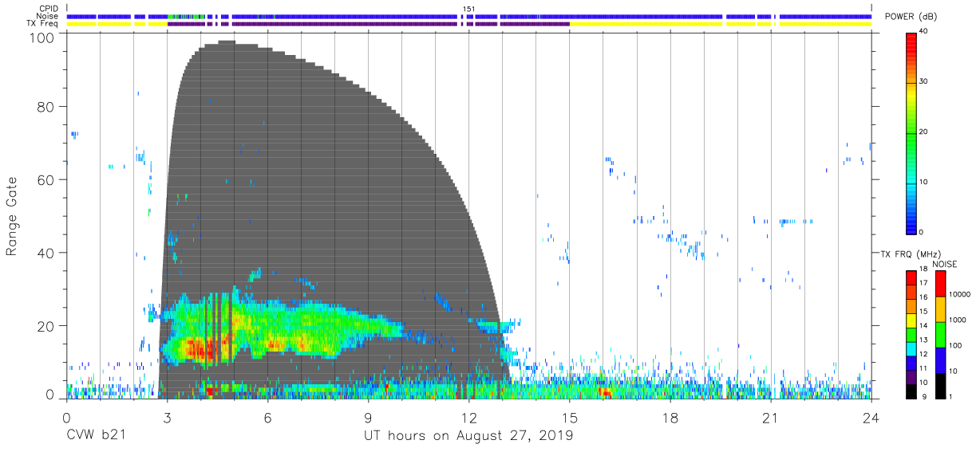Click the "40" range gate axis label
Screen dimensions: 980x452
click(47, 254)
